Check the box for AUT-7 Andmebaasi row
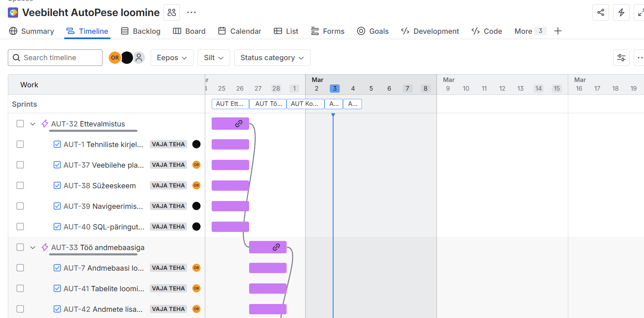Viewport: 644px width, 318px height. 20,268
